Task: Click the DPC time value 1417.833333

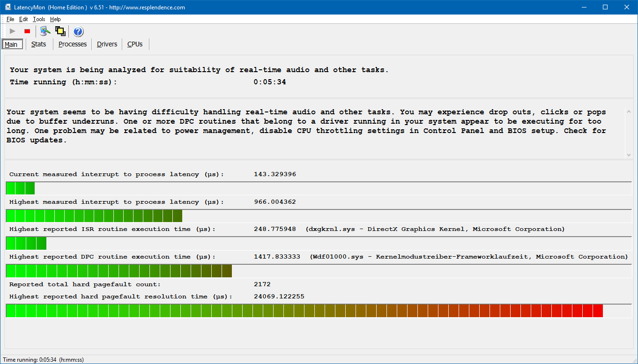Action: 277,257
